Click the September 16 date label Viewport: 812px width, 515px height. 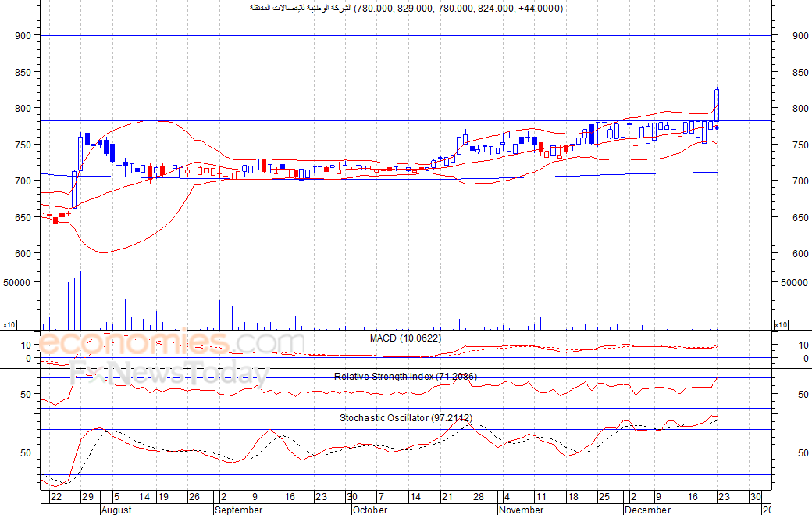[290, 497]
